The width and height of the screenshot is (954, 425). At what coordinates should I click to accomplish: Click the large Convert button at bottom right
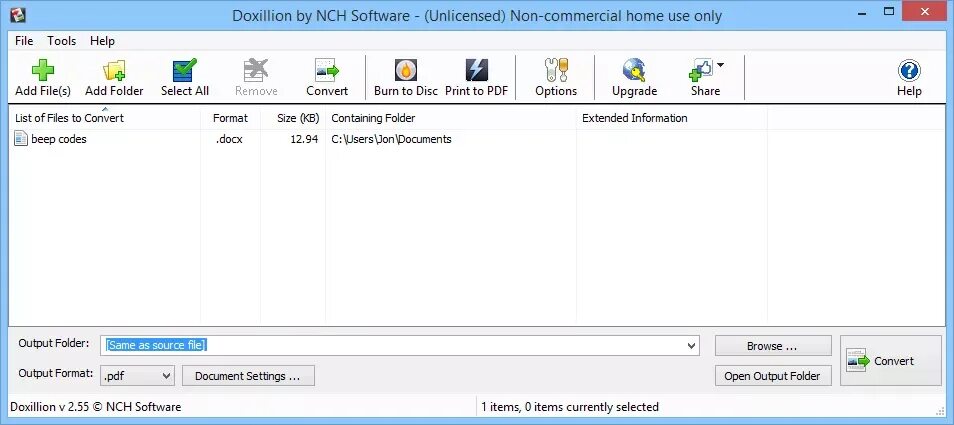point(891,361)
